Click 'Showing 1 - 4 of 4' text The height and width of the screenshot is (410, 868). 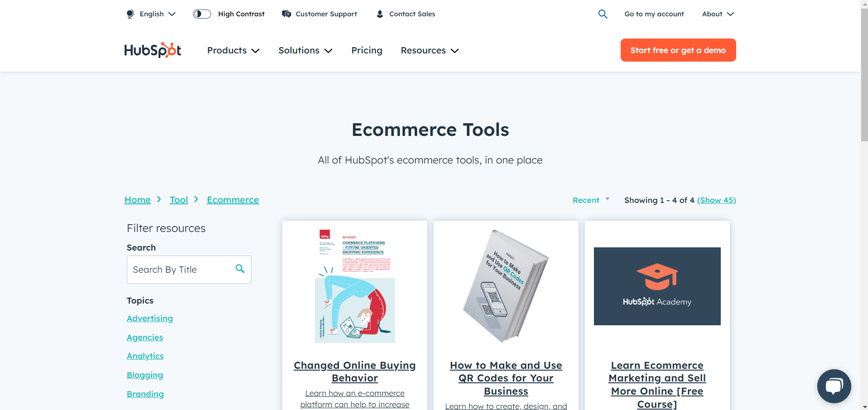[x=659, y=200]
